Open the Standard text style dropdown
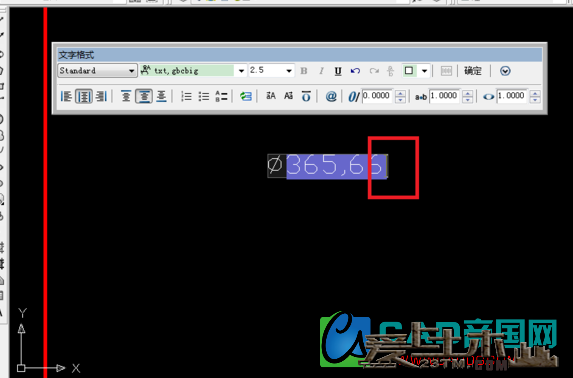The image size is (573, 378). 97,71
